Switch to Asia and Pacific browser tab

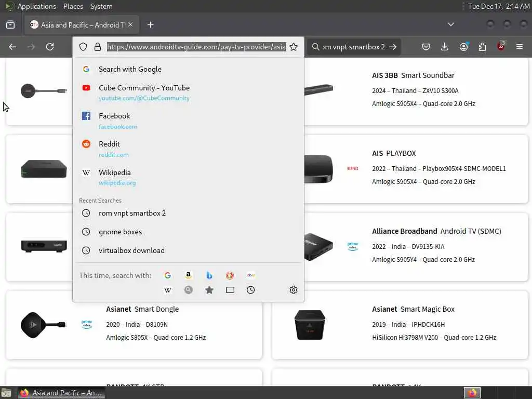(x=82, y=25)
